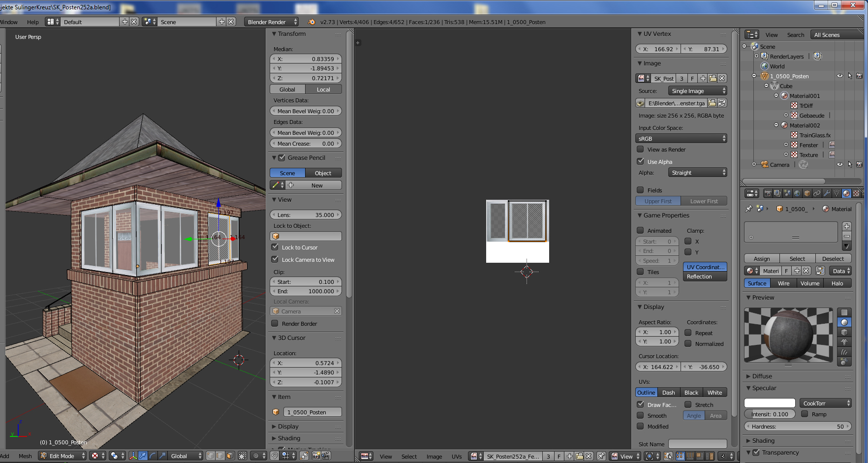Click the Assign material button
This screenshot has height=463, width=868.
tap(761, 259)
